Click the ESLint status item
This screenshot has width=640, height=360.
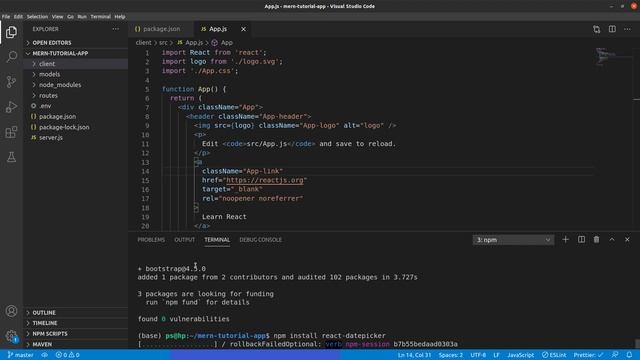554,355
